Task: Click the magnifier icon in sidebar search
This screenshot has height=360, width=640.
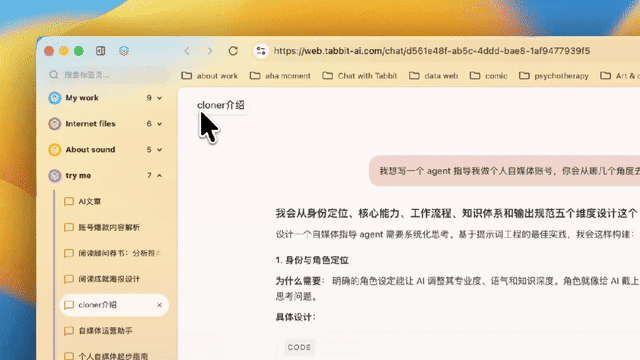Action: [54, 75]
